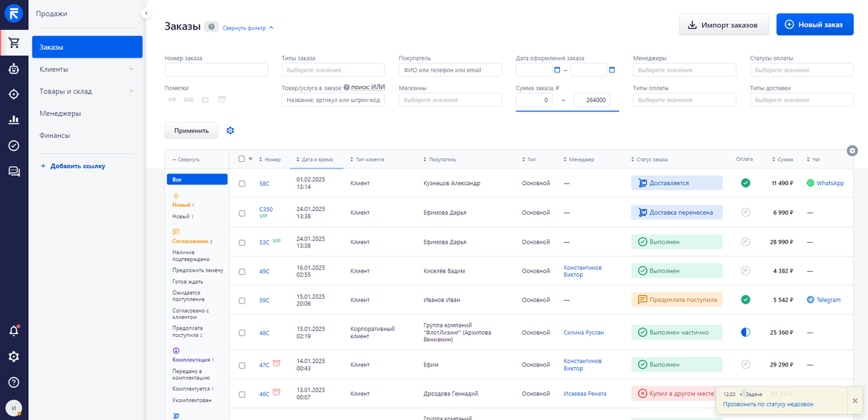This screenshot has width=868, height=420.
Task: Open the Менеджеры filter dropdown
Action: pos(684,70)
